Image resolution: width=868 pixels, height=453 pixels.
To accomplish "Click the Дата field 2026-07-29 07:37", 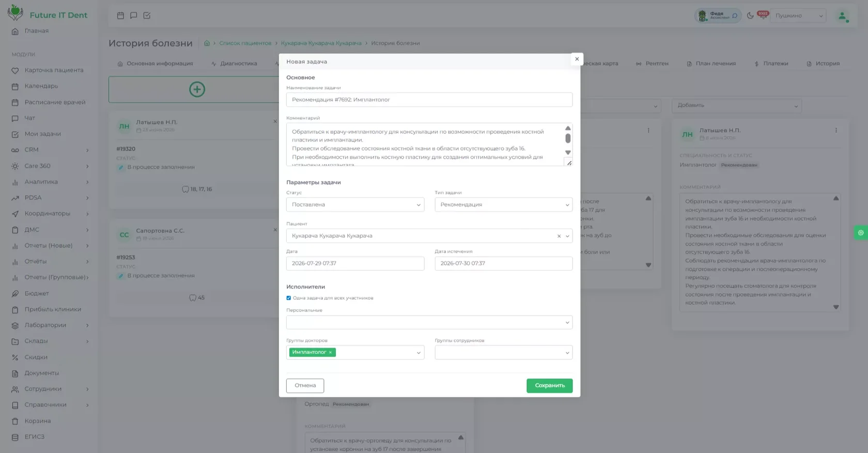I will coord(355,264).
